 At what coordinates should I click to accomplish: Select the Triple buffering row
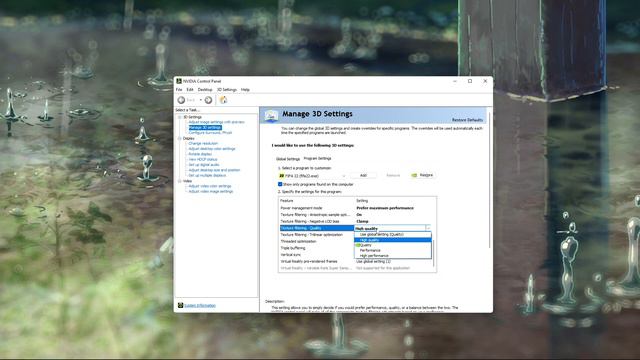[x=317, y=248]
